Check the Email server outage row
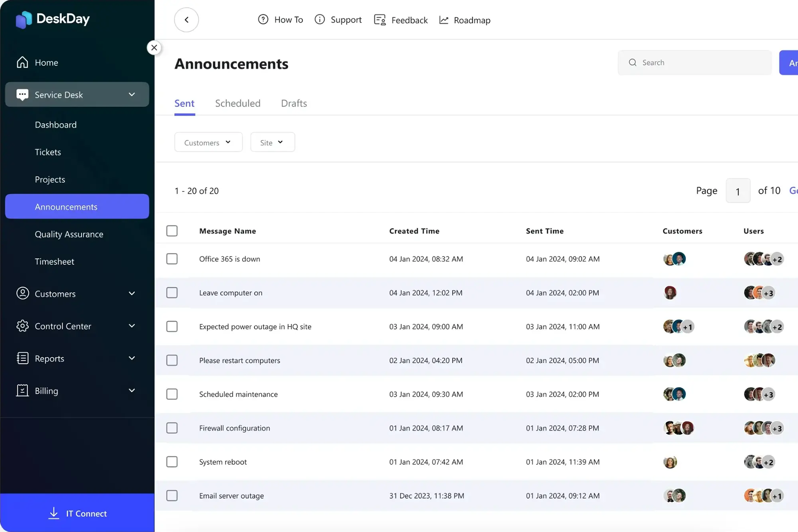This screenshot has width=798, height=532. 172,495
